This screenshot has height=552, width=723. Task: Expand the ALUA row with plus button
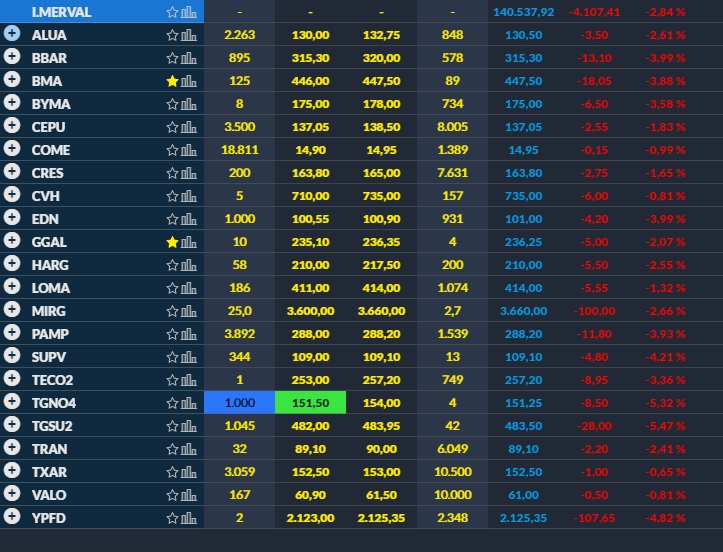click(12, 33)
